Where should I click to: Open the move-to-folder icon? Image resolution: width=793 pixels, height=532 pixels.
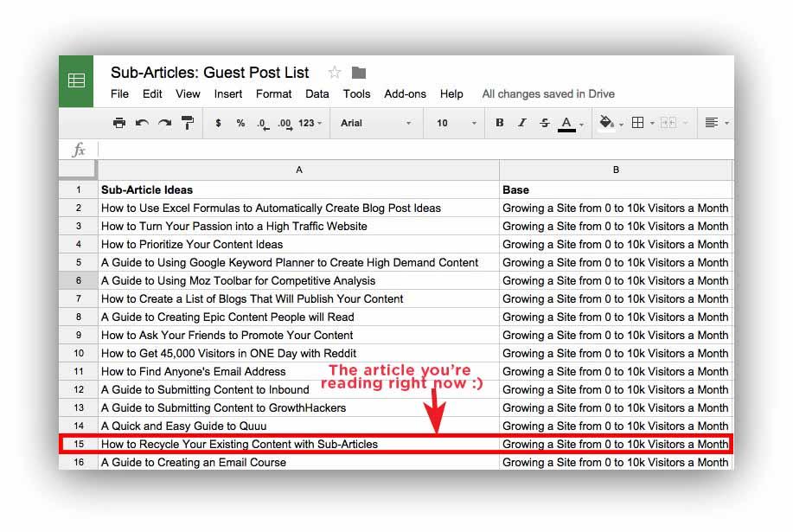pyautogui.click(x=359, y=73)
